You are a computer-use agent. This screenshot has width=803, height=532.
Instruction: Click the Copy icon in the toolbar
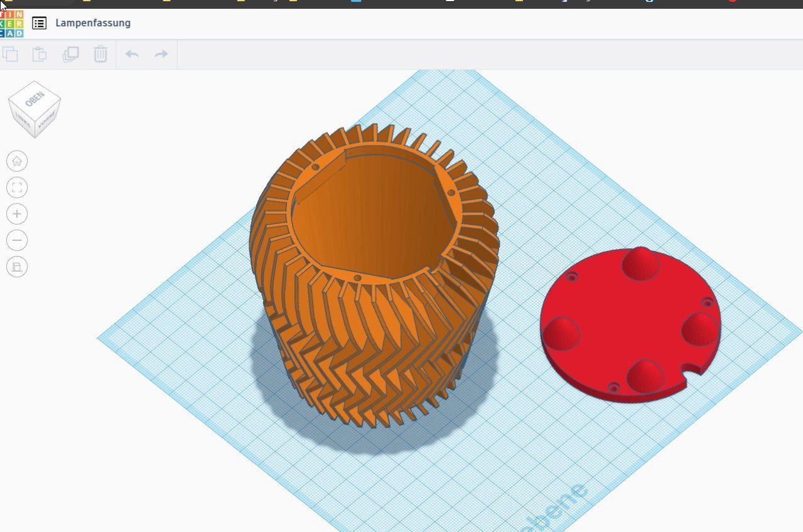click(x=11, y=54)
